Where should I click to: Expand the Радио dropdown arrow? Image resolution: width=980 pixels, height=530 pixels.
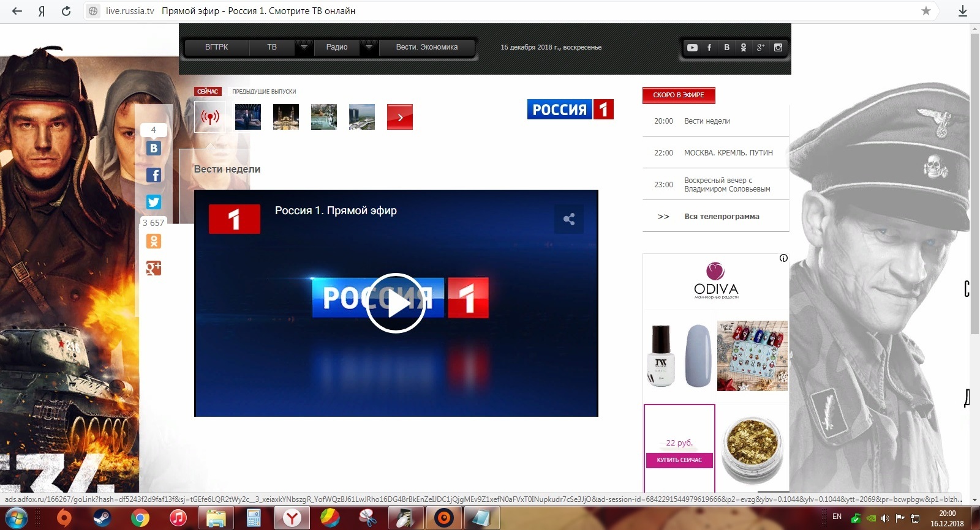[x=369, y=47]
